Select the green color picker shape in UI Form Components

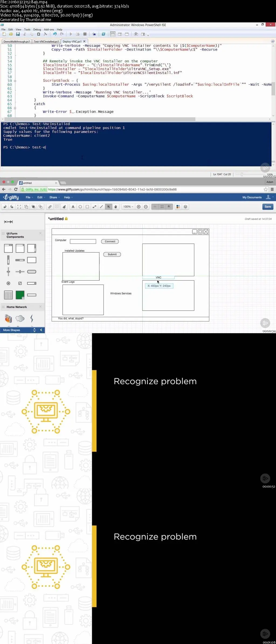click(20, 295)
